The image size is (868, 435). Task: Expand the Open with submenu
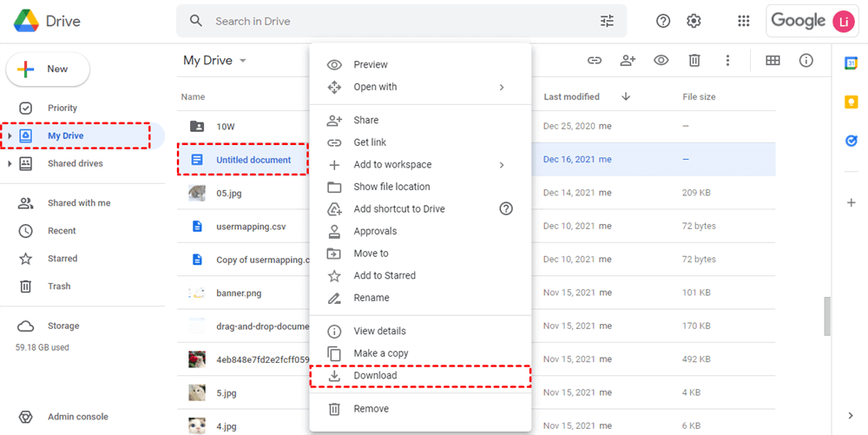pos(502,87)
